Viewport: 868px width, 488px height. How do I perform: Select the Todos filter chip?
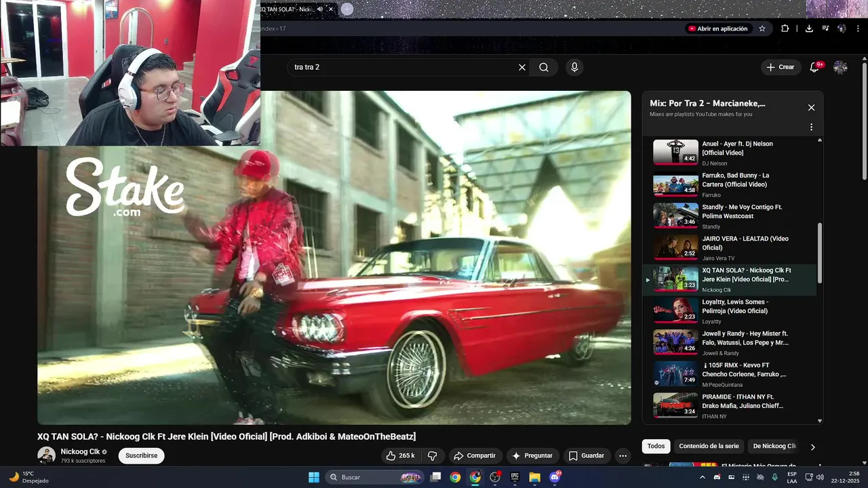(656, 446)
